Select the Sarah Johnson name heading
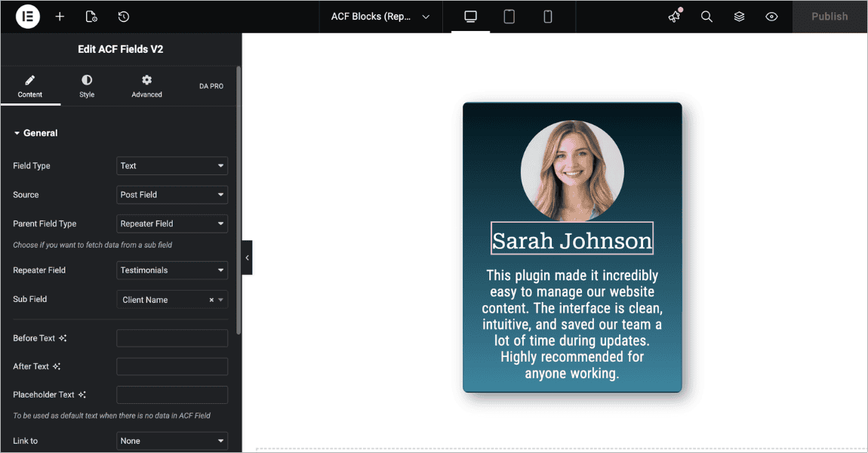 (x=572, y=238)
